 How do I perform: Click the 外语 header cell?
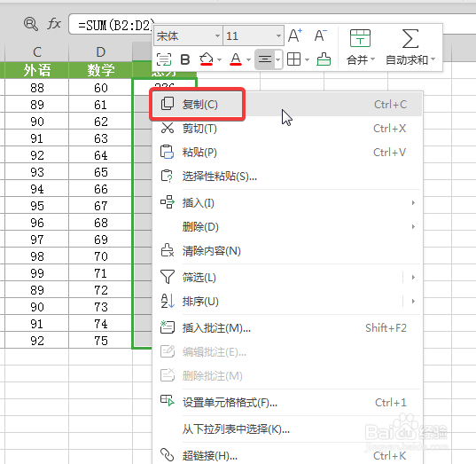(x=36, y=70)
